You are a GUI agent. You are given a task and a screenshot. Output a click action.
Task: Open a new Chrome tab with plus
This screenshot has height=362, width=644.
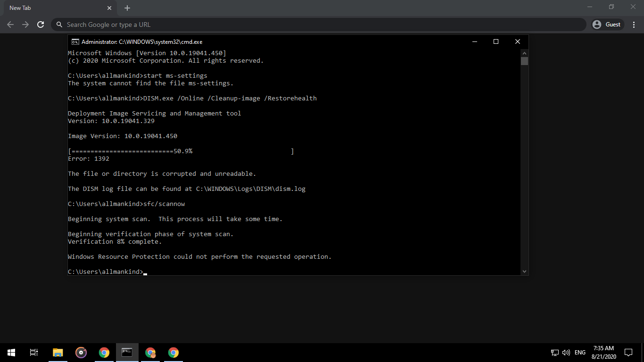coord(127,8)
